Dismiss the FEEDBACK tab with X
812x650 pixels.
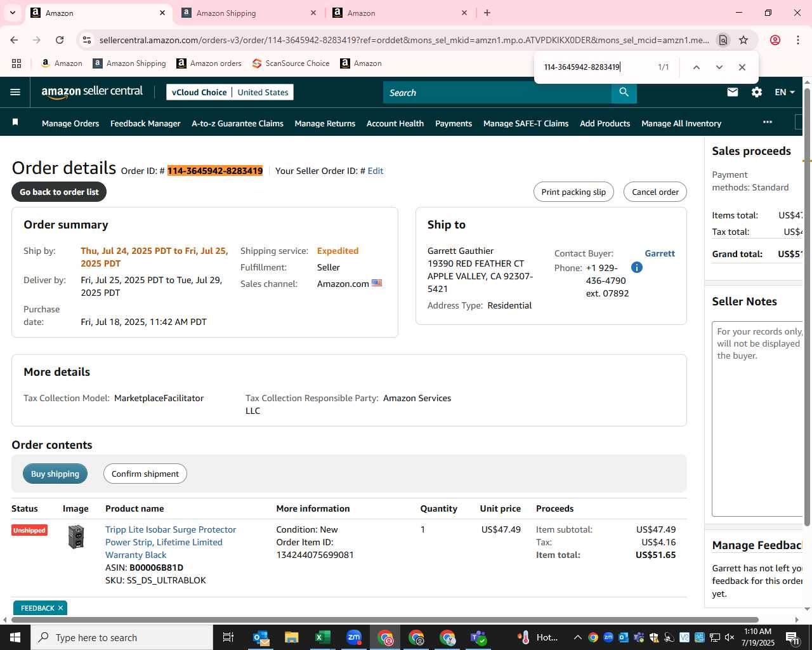pos(60,608)
